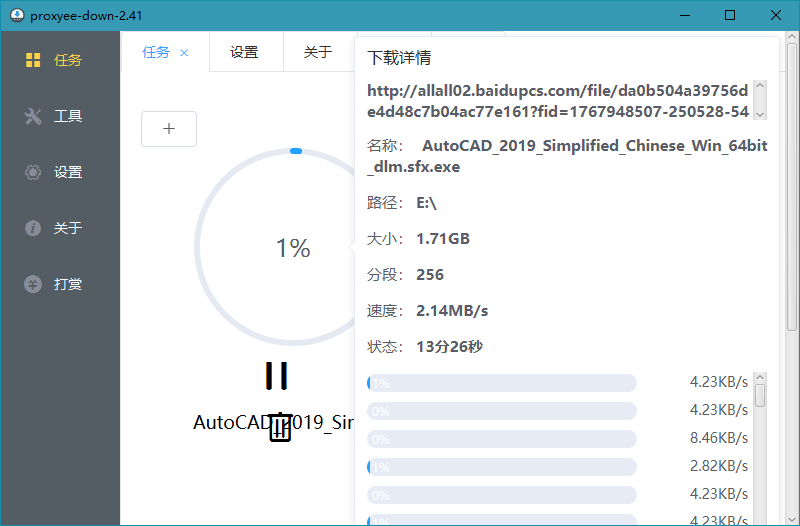The height and width of the screenshot is (526, 800).
Task: Click the baidupcs download URL text
Action: (x=558, y=101)
